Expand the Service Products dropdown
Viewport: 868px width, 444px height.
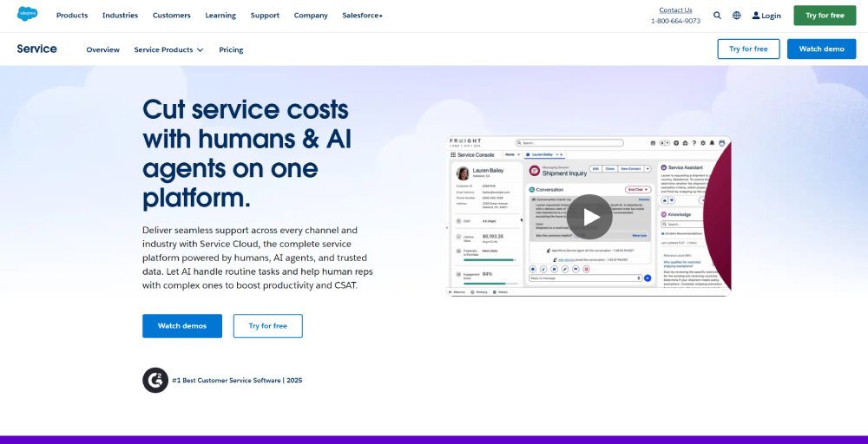point(169,49)
